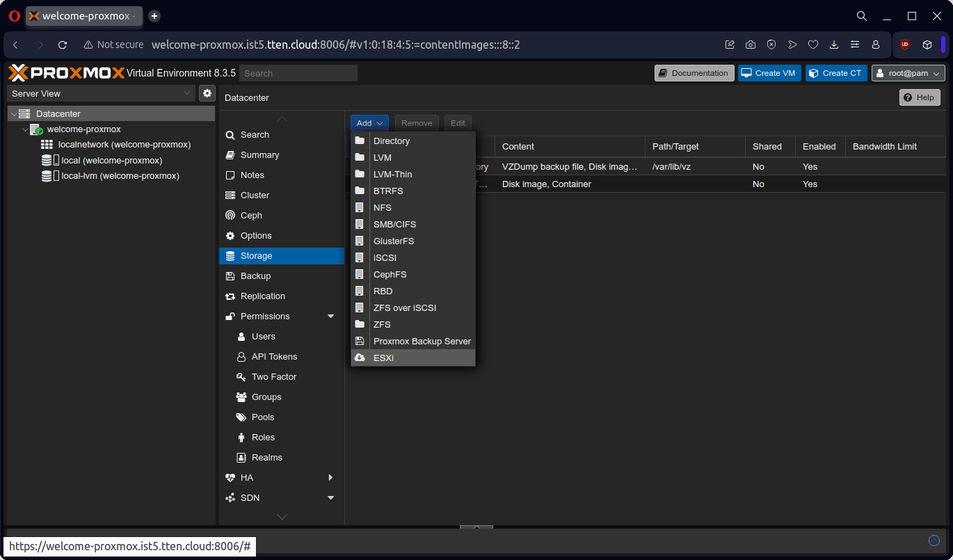Sort by the Bandwidth Limit column

[x=895, y=147]
